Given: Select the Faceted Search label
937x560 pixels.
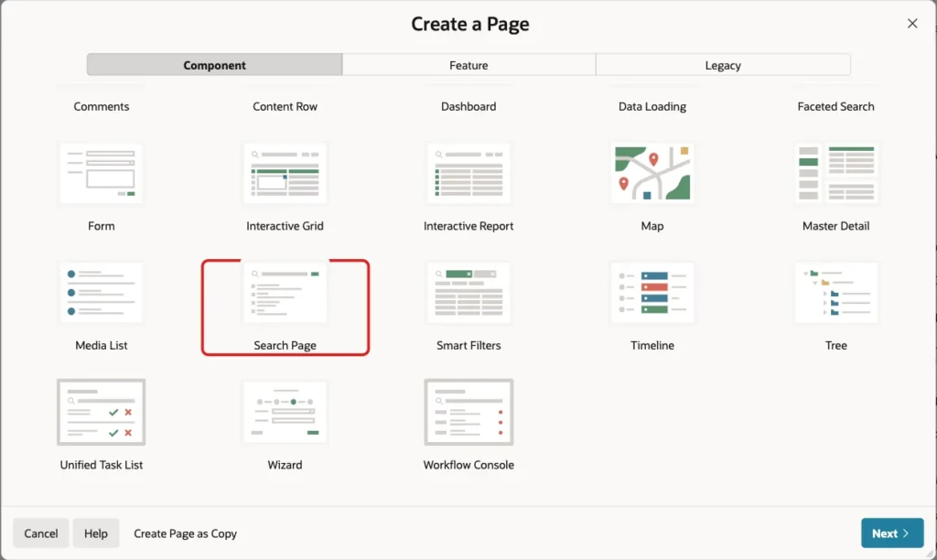Looking at the screenshot, I should click(835, 106).
